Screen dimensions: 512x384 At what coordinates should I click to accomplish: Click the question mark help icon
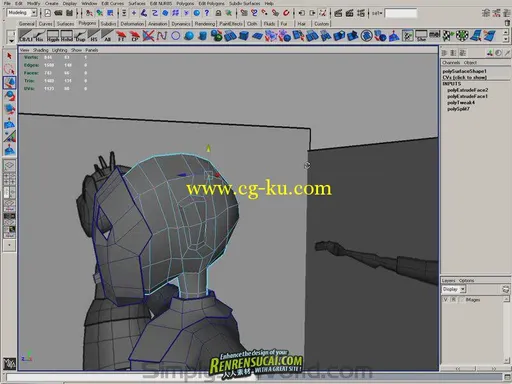pos(207,13)
